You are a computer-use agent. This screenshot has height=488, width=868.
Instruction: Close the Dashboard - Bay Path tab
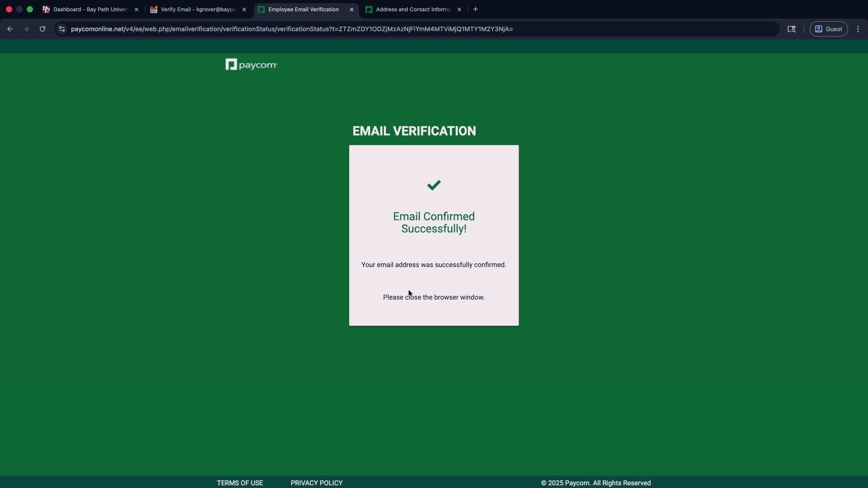[x=137, y=9]
